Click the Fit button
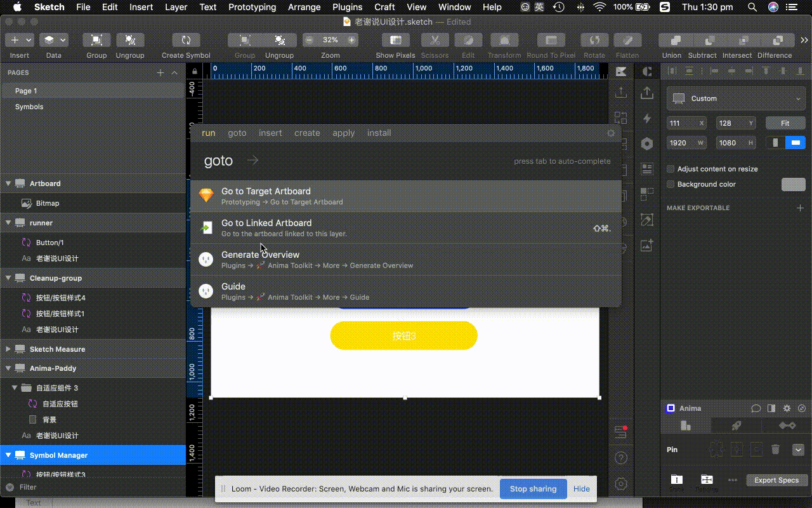Screen dimensions: 812x508 pos(785,123)
